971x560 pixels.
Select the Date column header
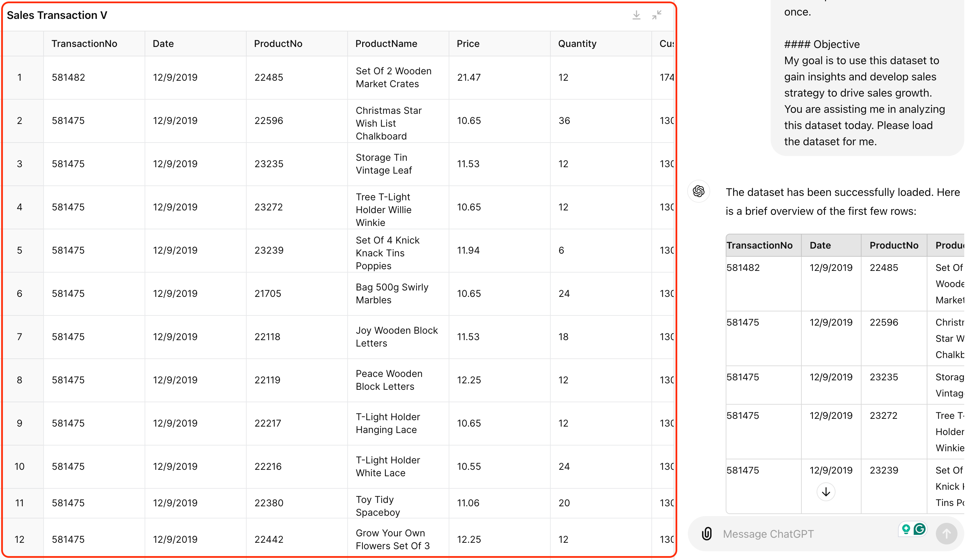[163, 44]
